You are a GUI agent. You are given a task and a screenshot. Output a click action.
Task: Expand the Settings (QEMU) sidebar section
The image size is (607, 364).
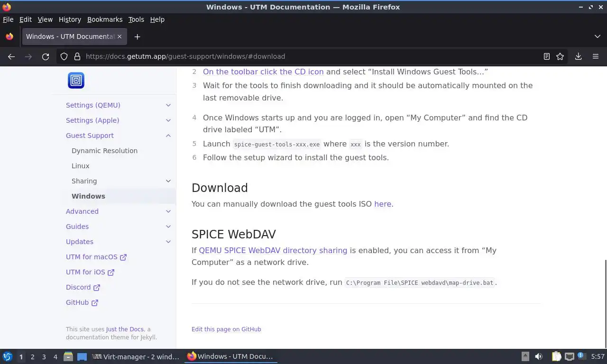168,105
